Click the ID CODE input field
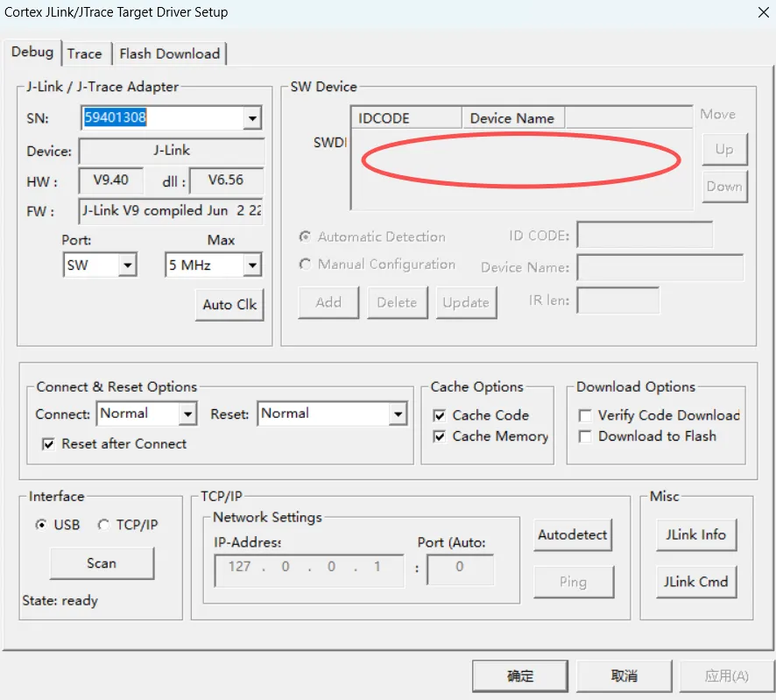This screenshot has width=776, height=700. pyautogui.click(x=645, y=235)
